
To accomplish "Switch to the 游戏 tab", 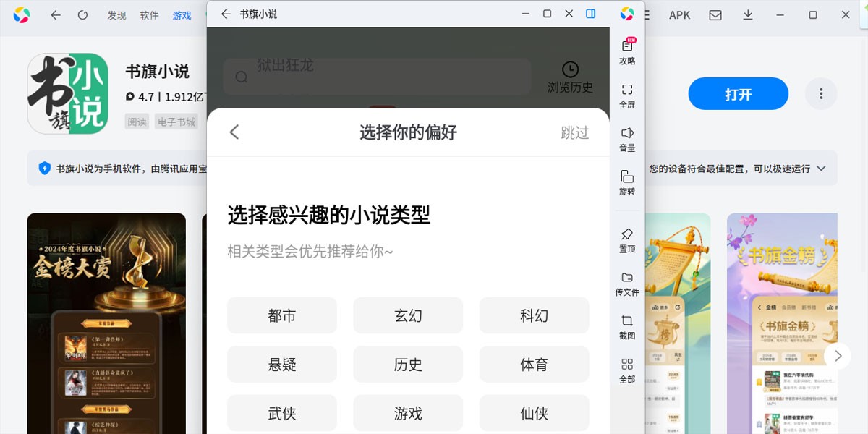I will click(x=182, y=15).
